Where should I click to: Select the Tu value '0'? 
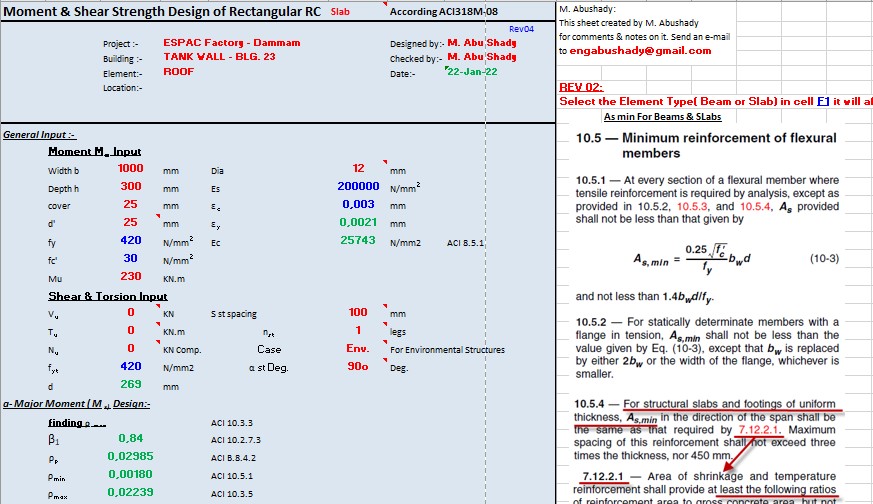tap(131, 330)
